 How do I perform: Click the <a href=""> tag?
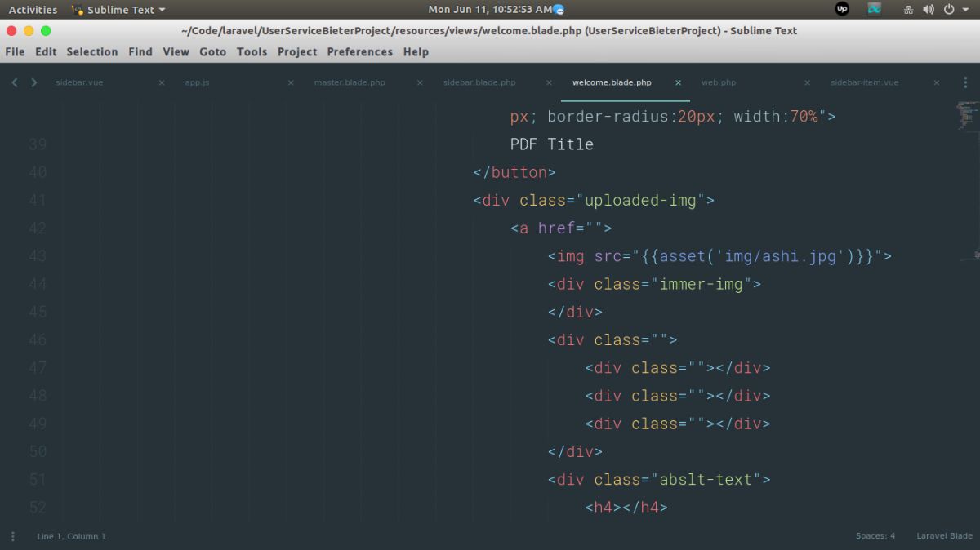coord(561,228)
